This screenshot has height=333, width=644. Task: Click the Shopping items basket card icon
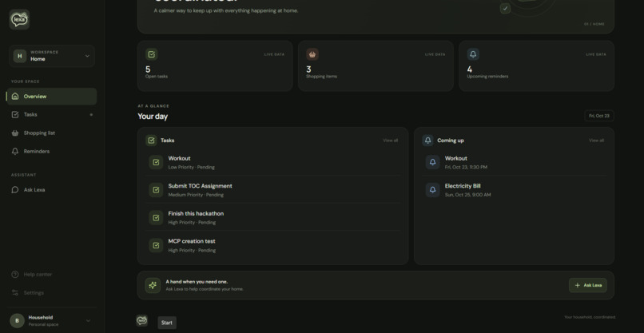tap(312, 54)
